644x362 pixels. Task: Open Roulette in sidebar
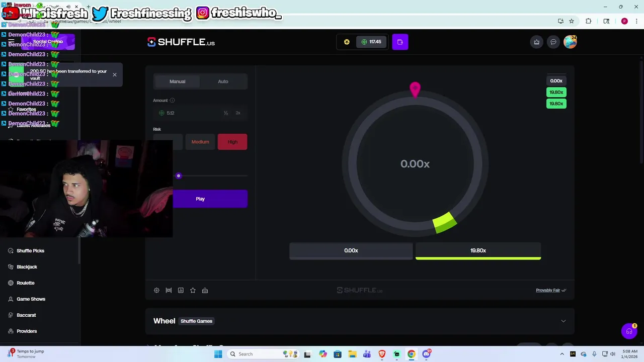click(x=25, y=283)
